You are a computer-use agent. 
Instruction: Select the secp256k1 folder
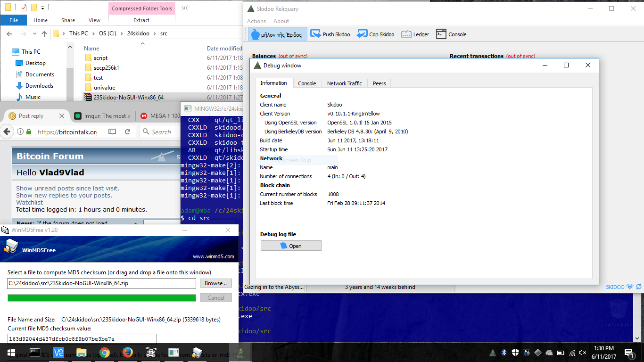pyautogui.click(x=106, y=68)
